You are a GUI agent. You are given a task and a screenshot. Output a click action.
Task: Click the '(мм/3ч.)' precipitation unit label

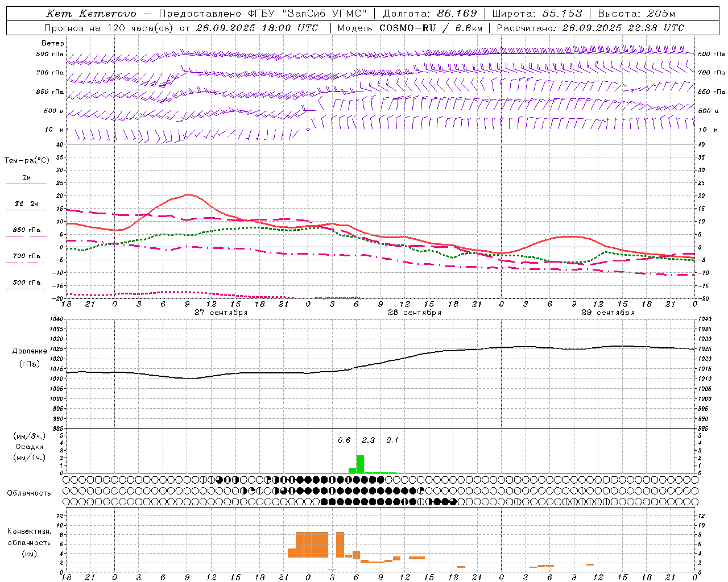(30, 436)
